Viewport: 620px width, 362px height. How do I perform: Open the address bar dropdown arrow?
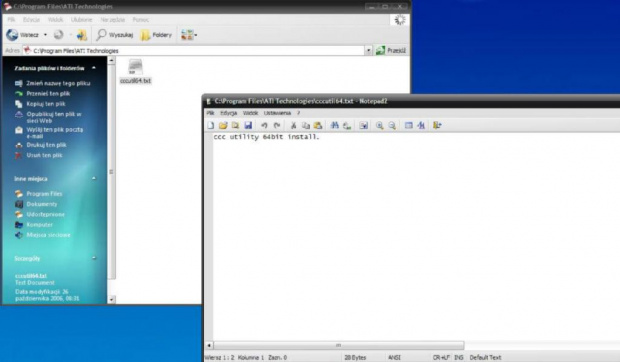(369, 51)
